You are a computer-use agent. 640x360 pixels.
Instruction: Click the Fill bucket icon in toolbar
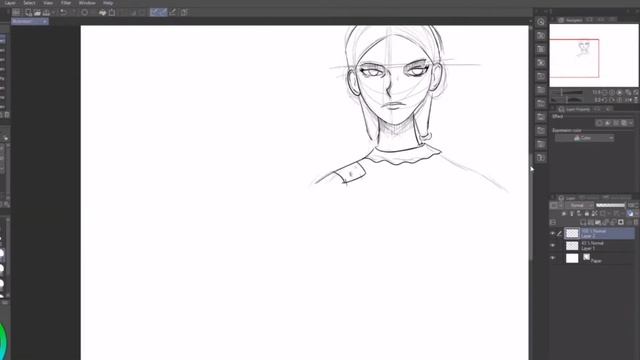pos(102,13)
